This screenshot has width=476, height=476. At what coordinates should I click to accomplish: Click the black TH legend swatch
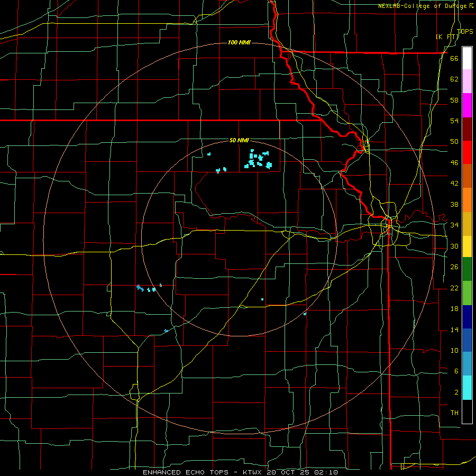pos(467,411)
